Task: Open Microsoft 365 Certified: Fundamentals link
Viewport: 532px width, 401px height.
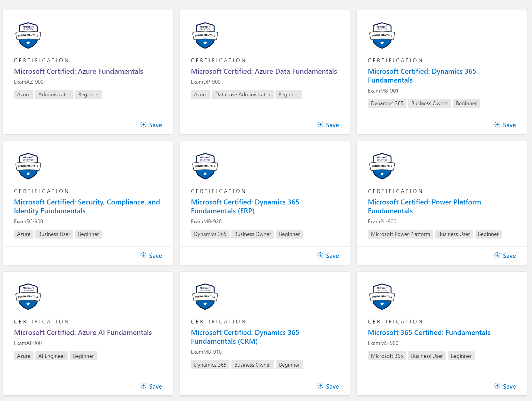Action: [429, 333]
